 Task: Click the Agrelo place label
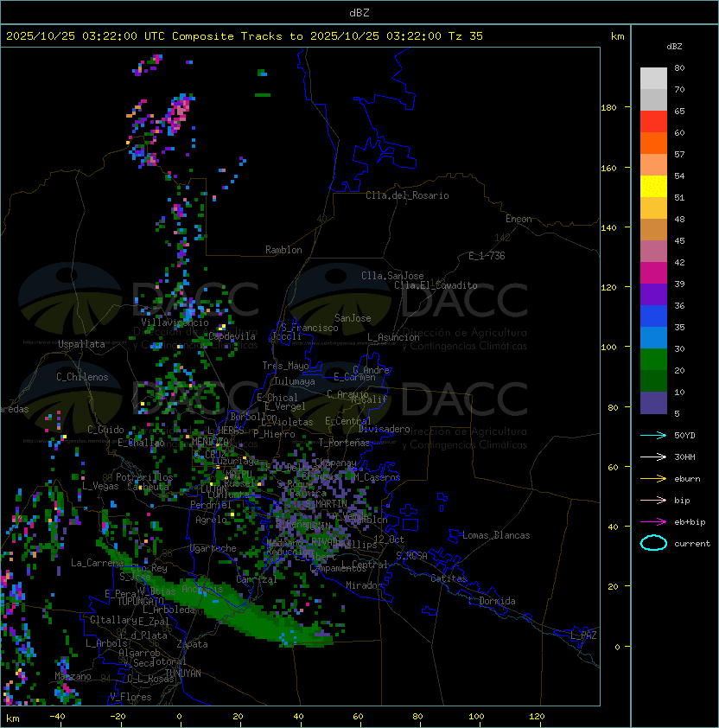coord(211,520)
